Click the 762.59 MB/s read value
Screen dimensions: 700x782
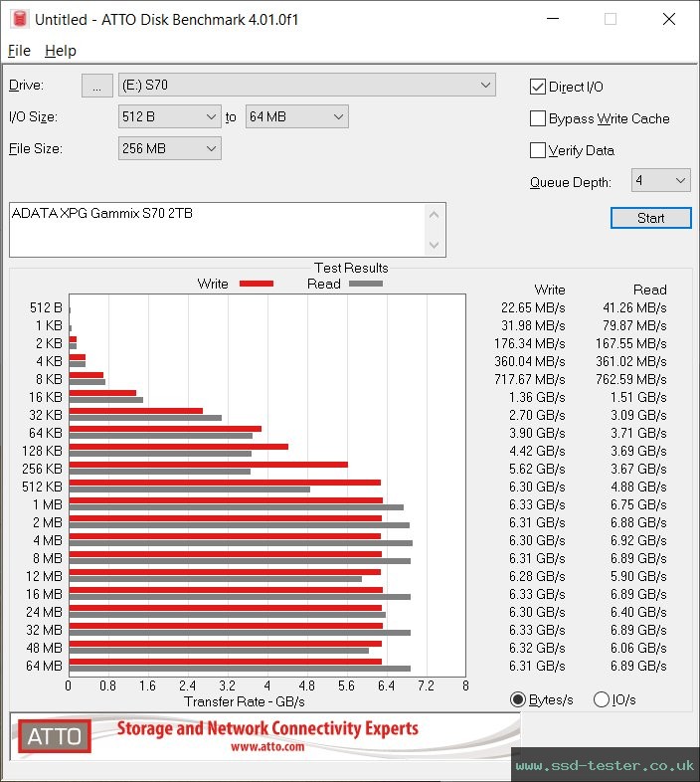click(x=630, y=379)
